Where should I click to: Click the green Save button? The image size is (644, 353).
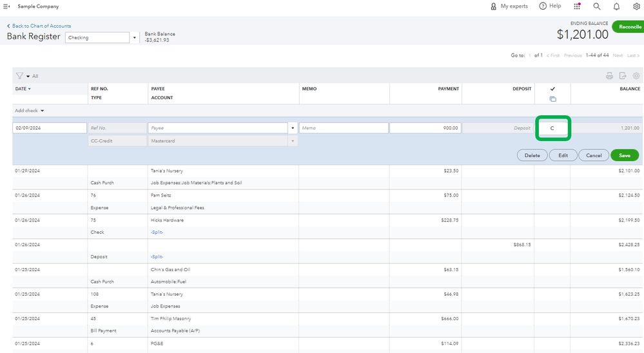(624, 155)
